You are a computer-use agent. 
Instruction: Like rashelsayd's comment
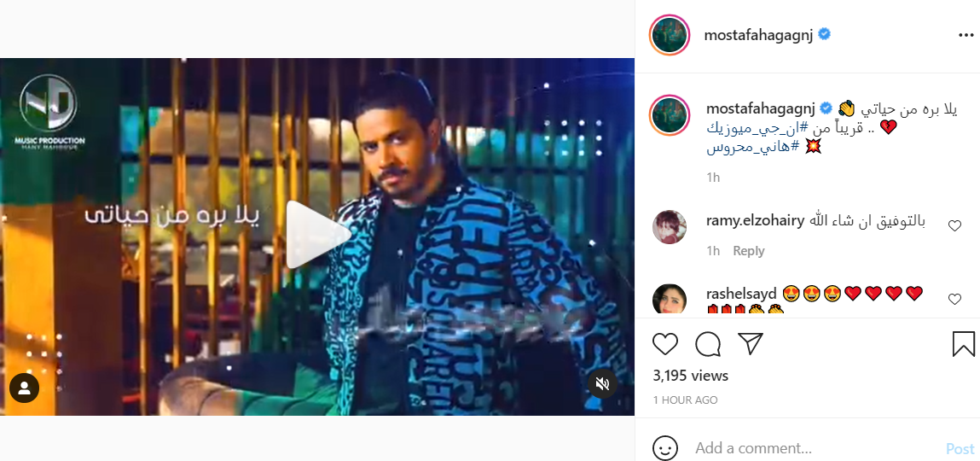tap(955, 300)
